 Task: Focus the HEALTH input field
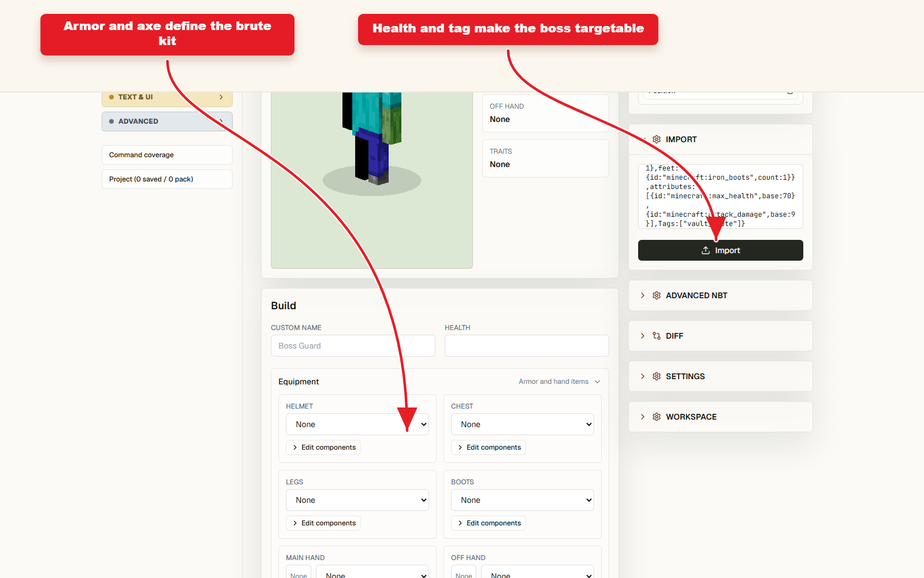click(x=527, y=346)
